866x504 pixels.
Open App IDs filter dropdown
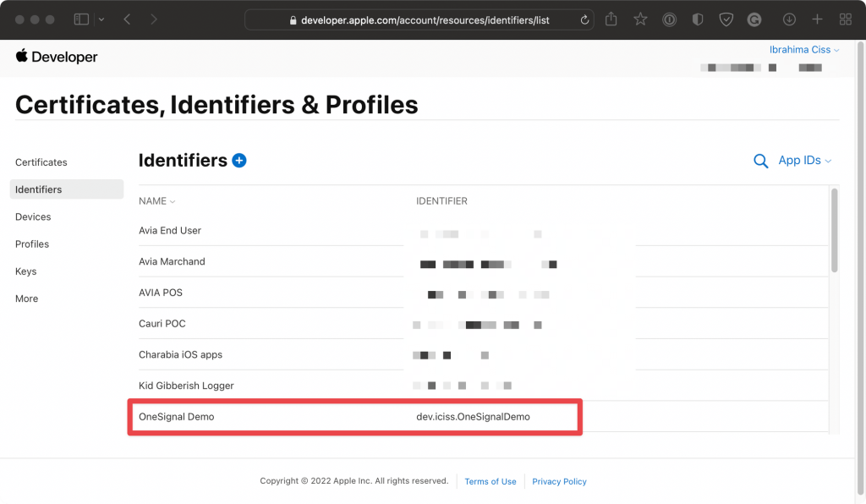tap(805, 160)
